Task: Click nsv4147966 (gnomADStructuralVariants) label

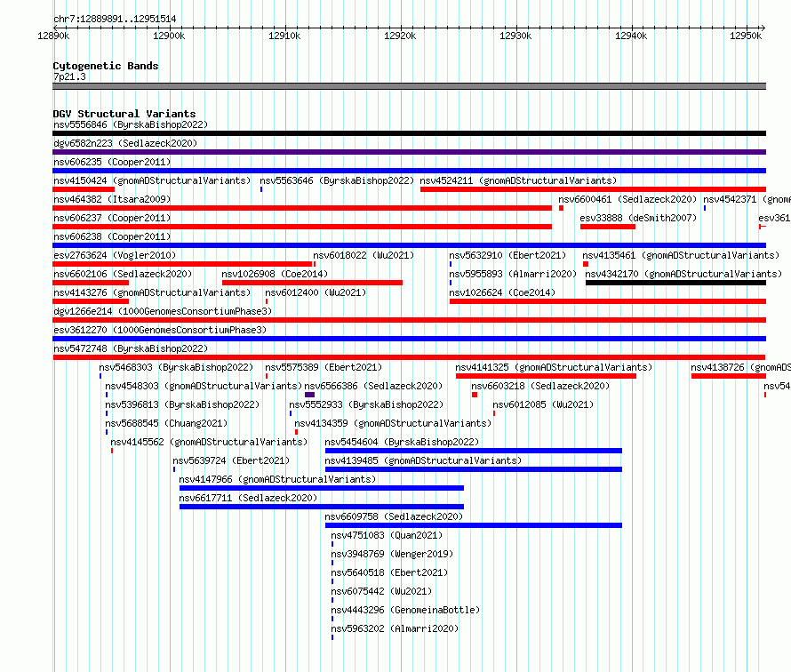Action: coord(277,479)
